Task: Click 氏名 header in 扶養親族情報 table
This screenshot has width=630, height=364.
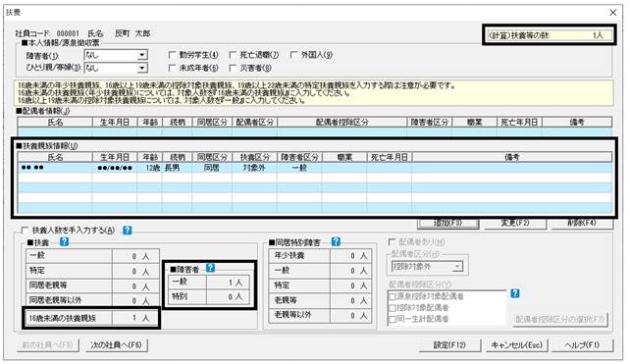Action: tap(55, 157)
